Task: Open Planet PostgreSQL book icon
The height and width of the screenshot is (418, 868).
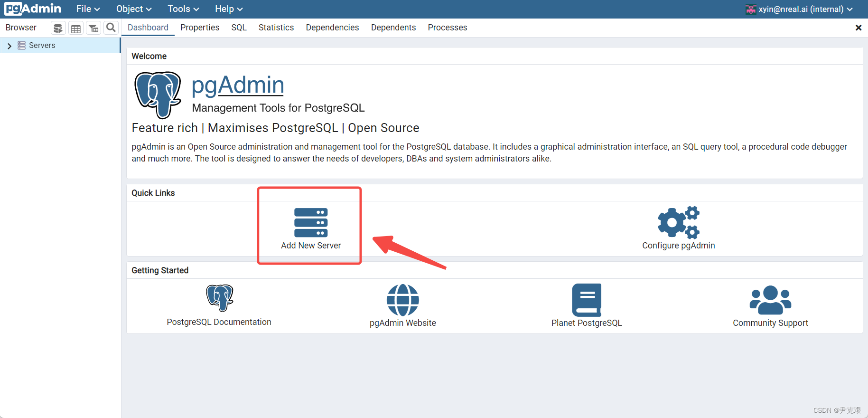Action: pyautogui.click(x=587, y=300)
